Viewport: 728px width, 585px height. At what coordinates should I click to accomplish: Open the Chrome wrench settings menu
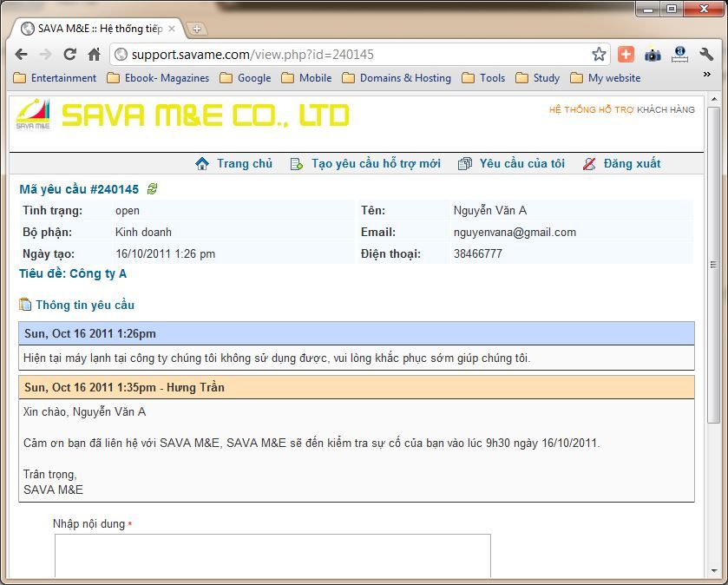[x=706, y=55]
